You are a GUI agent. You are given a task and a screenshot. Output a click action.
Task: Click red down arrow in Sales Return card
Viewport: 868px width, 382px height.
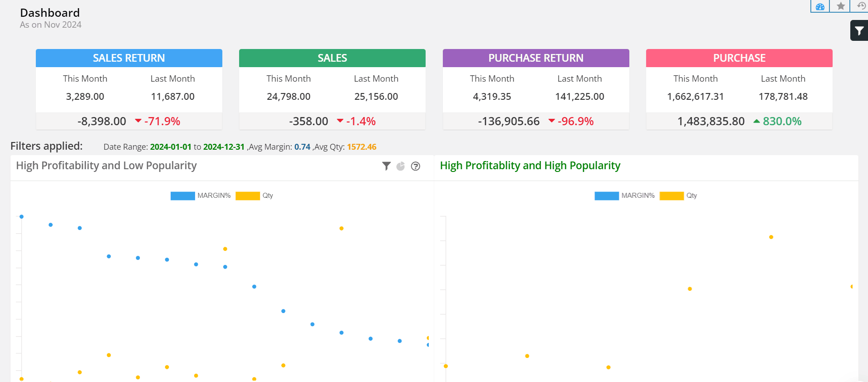(x=138, y=121)
